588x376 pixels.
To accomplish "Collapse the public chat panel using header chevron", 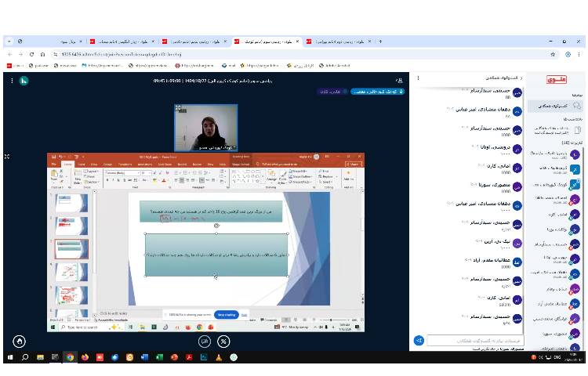I will [x=521, y=78].
